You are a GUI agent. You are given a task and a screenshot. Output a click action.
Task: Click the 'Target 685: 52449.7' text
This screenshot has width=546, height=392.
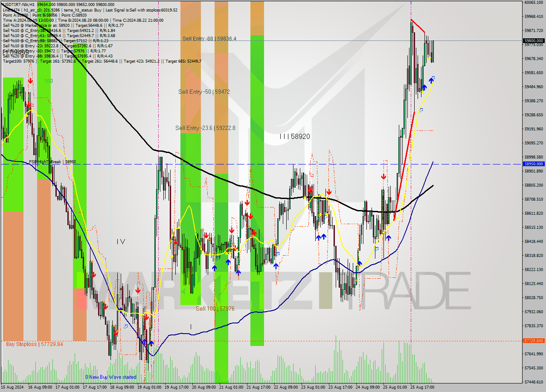coord(183,61)
